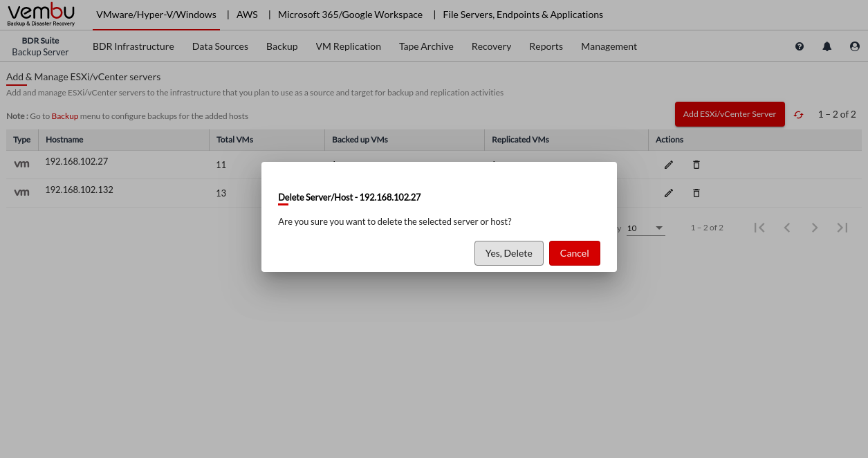The width and height of the screenshot is (868, 458).
Task: Edit the 192.168.102.27 server entry
Action: click(668, 165)
